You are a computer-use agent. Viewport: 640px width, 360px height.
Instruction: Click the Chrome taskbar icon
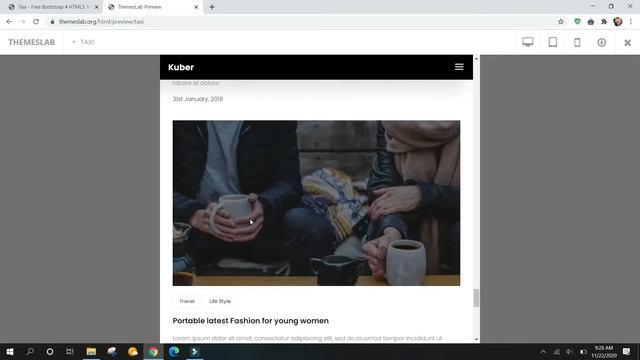[153, 351]
